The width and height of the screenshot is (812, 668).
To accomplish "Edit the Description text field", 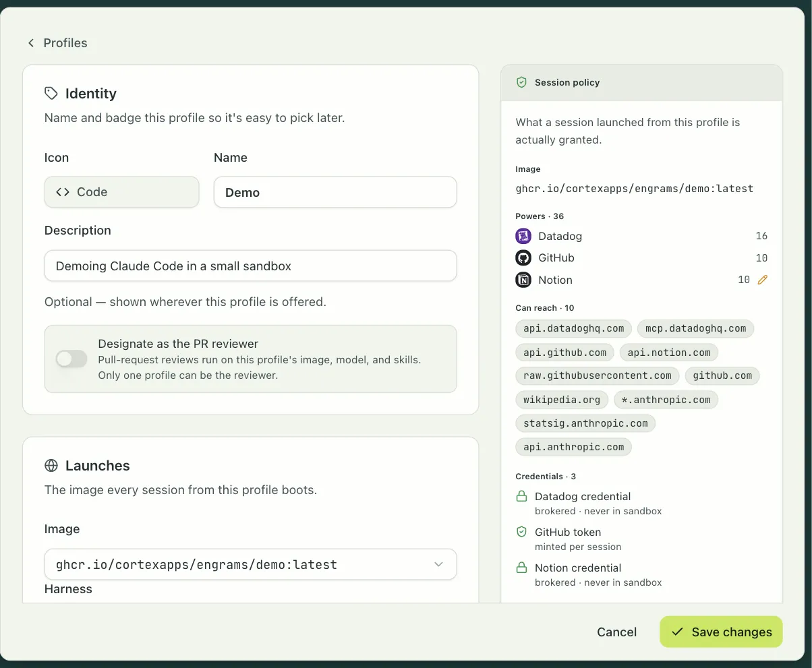I will (x=250, y=266).
